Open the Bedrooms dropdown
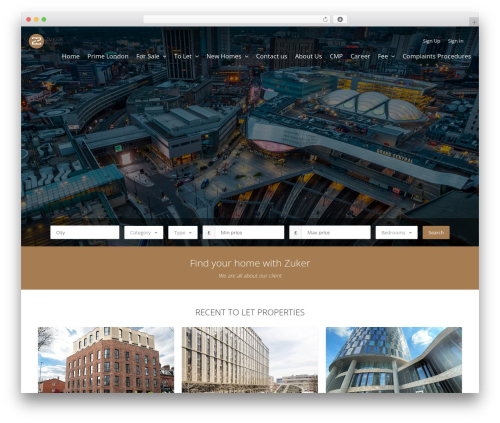The width and height of the screenshot is (500, 423). [x=397, y=232]
